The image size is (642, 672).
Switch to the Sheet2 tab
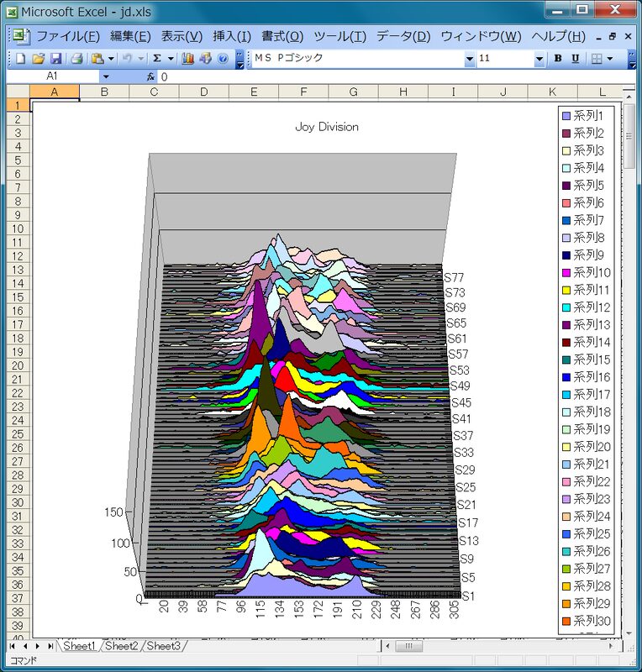pos(121,646)
